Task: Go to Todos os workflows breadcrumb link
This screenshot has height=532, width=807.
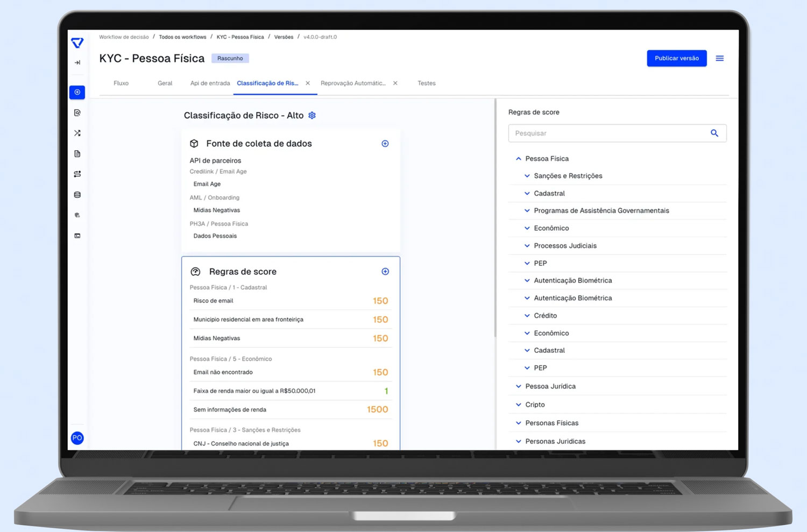Action: click(x=182, y=37)
